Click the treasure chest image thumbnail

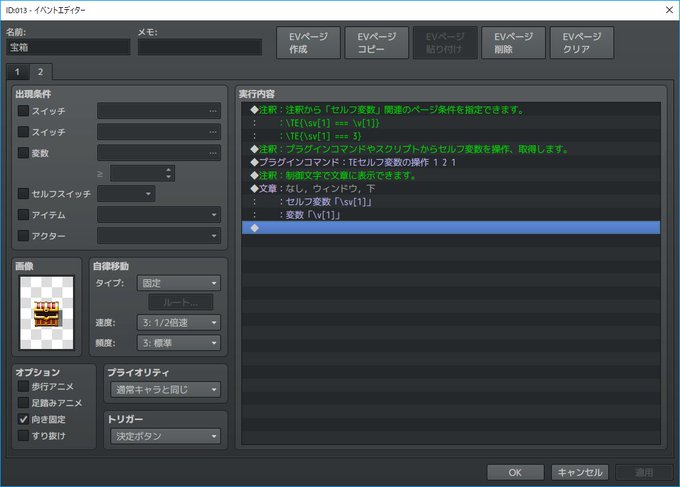pos(47,313)
